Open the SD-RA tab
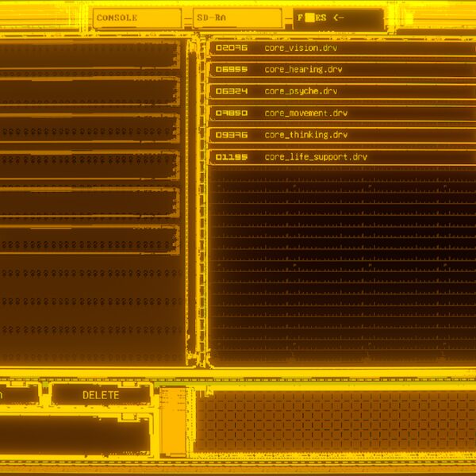The height and width of the screenshot is (476, 476). [x=237, y=18]
